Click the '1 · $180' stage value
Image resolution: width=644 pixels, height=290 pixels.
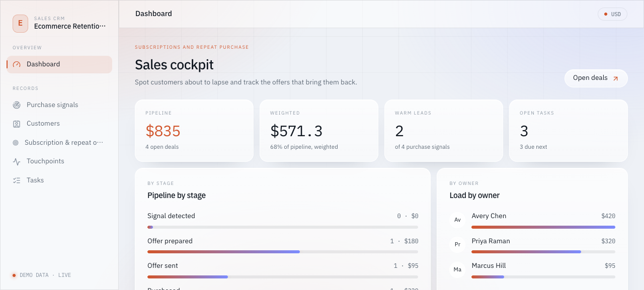point(405,241)
